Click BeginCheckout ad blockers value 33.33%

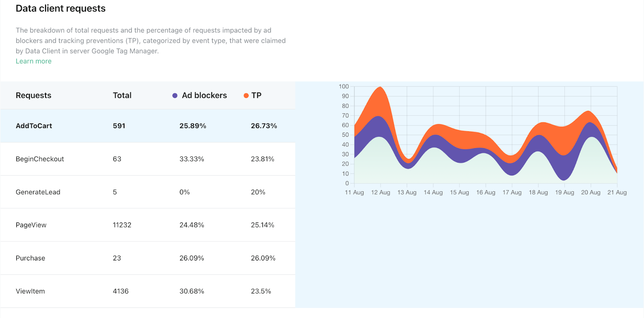(192, 159)
